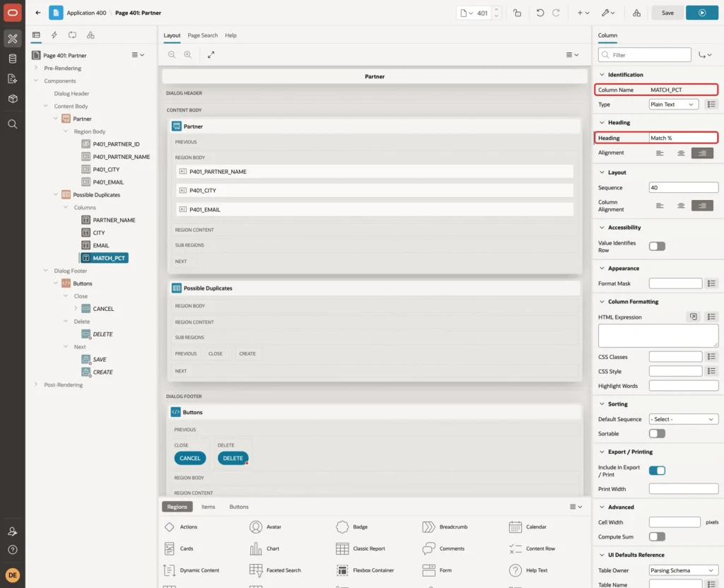
Task: Toggle the Compute Sum switch
Action: [657, 536]
